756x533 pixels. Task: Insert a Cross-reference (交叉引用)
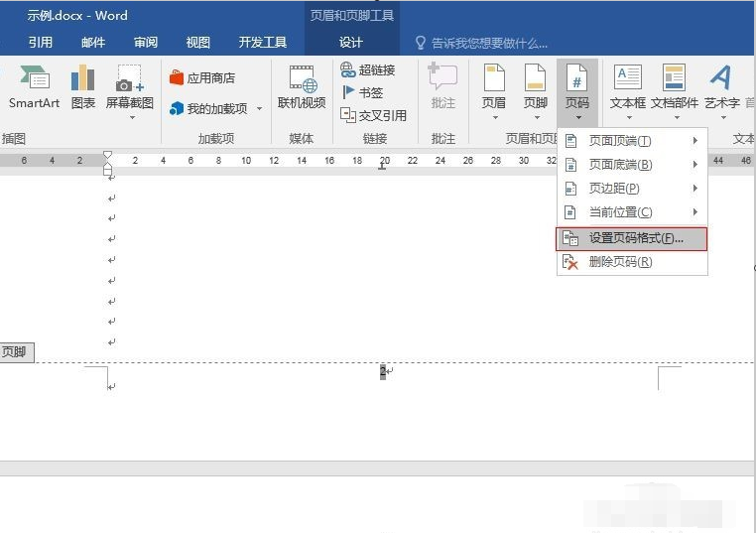374,115
